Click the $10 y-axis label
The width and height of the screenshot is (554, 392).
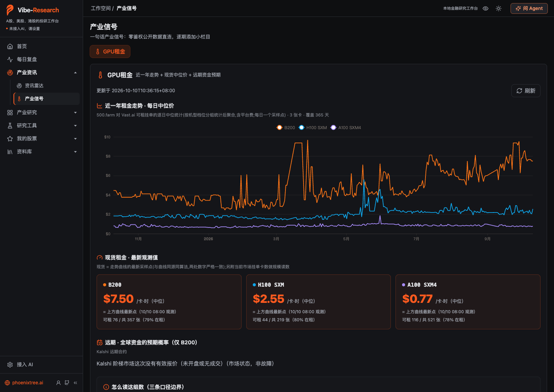click(x=107, y=137)
